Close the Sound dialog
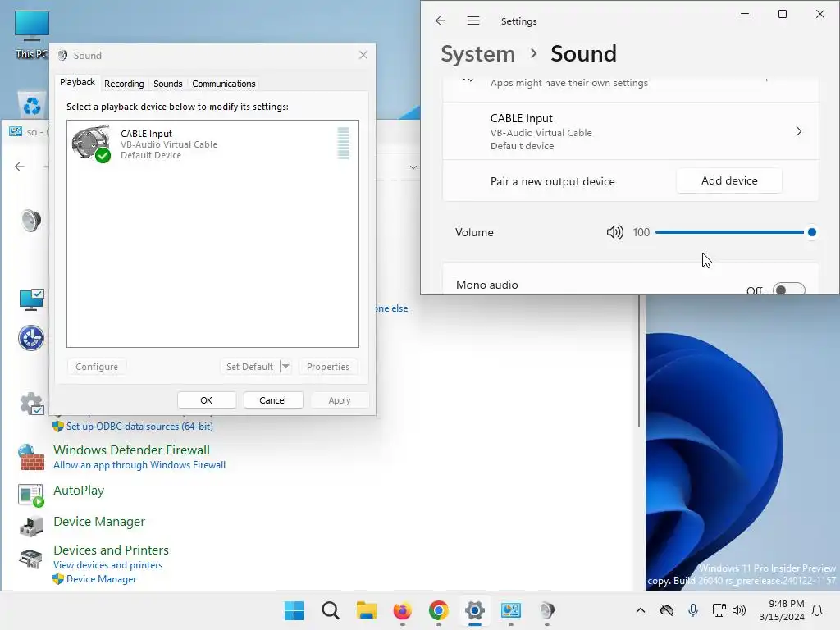 363,55
